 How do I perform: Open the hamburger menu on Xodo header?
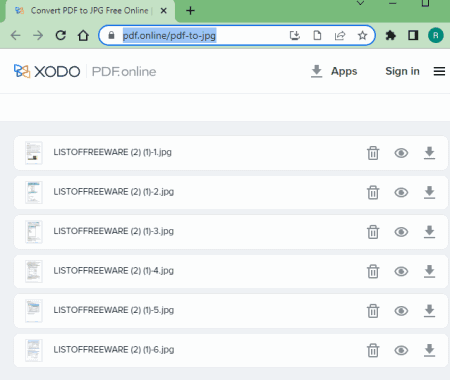pyautogui.click(x=439, y=71)
